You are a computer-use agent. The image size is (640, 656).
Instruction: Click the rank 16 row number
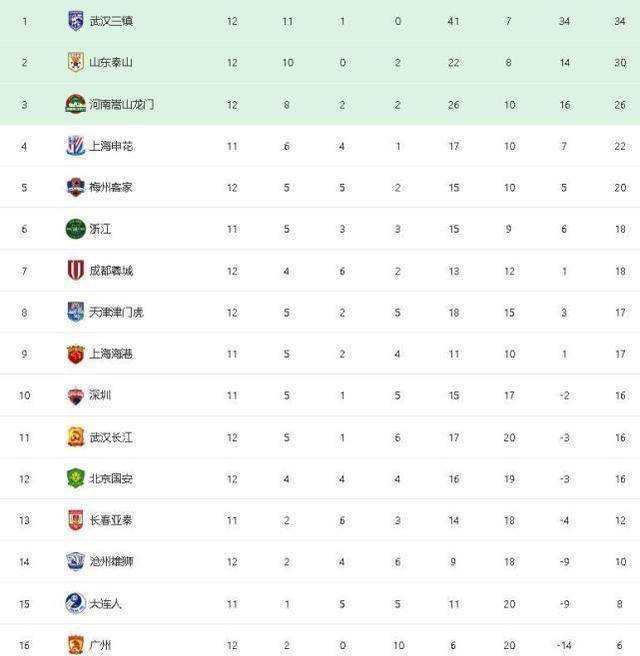[x=24, y=645]
